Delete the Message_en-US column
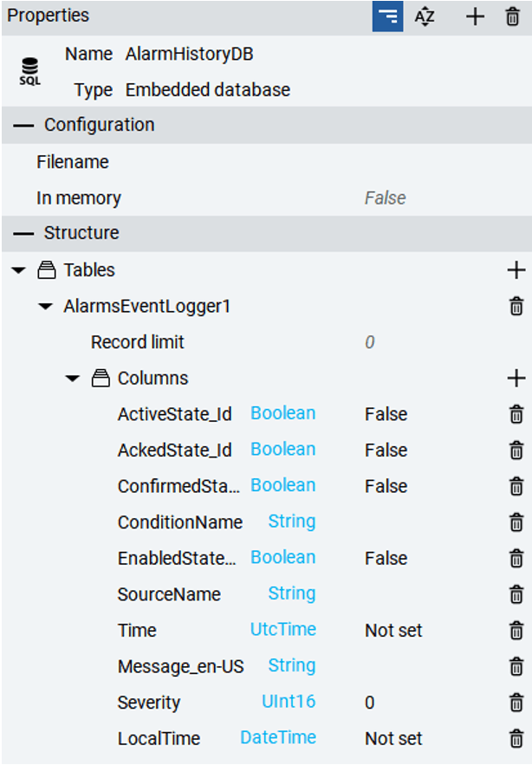Screen dimensions: 532x765 pyautogui.click(x=516, y=667)
